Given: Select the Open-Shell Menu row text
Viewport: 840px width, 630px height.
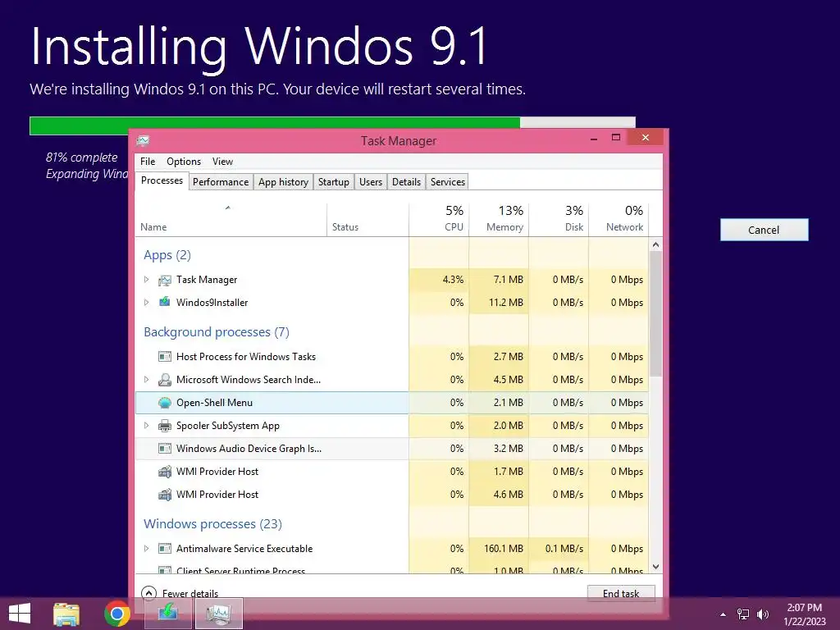Looking at the screenshot, I should [214, 403].
